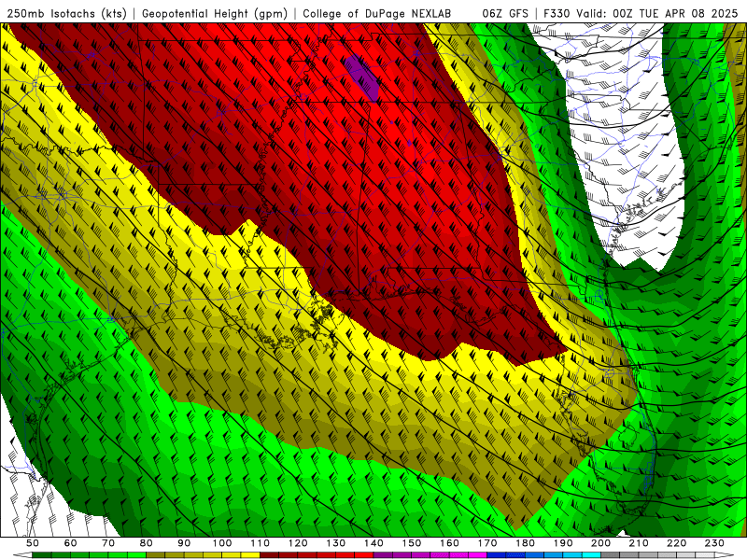Select the 130 label on the legend
The image size is (747, 560).
tap(336, 543)
